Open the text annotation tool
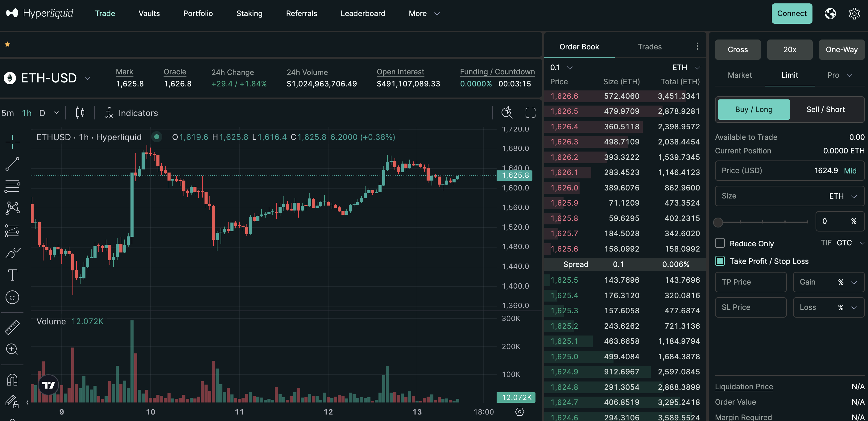This screenshot has height=421, width=868. coord(12,275)
